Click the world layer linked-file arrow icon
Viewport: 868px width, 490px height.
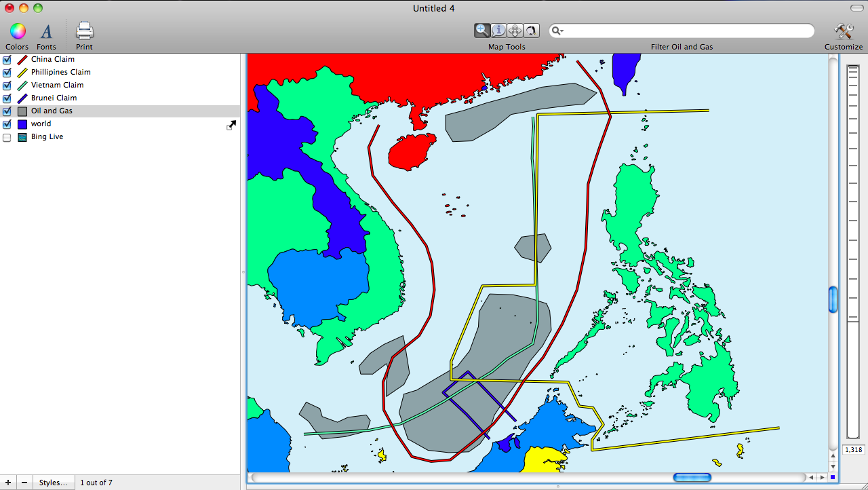pyautogui.click(x=231, y=125)
